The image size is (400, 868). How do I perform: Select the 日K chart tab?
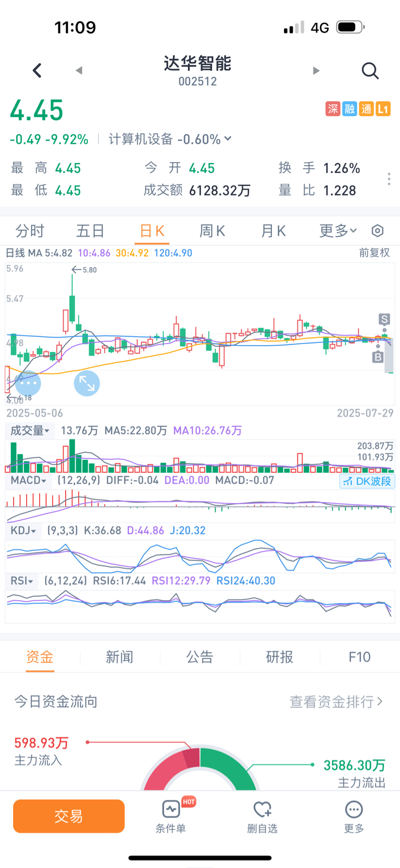(x=152, y=231)
